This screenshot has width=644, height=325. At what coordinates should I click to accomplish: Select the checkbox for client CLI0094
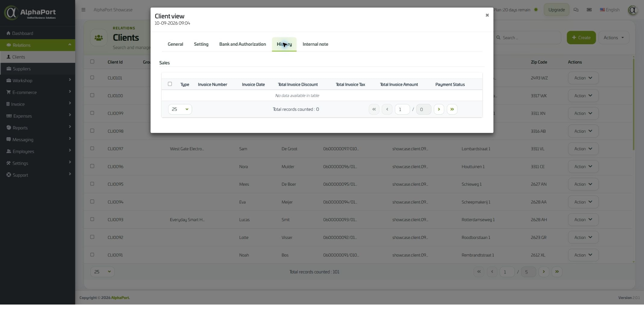point(92,202)
